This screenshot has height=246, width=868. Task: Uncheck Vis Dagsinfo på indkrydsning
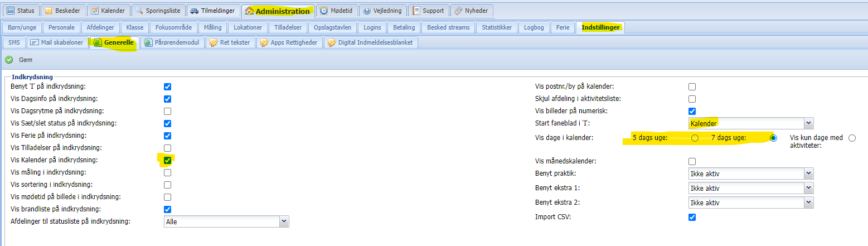(x=167, y=99)
